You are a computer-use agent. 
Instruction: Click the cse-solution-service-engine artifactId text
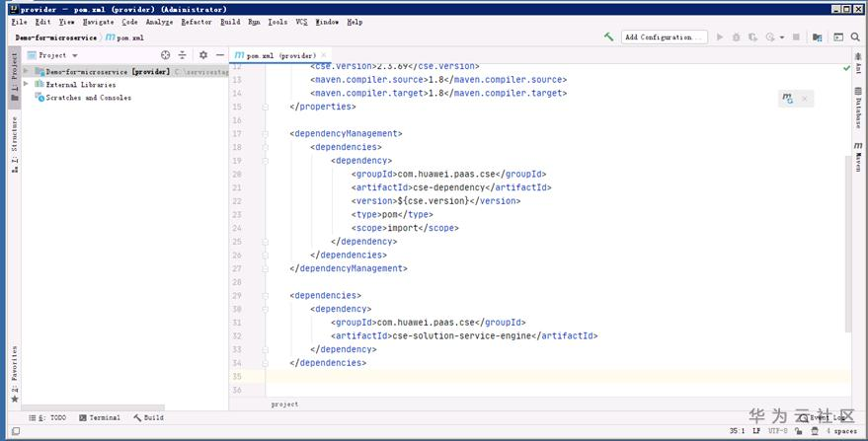tap(461, 335)
